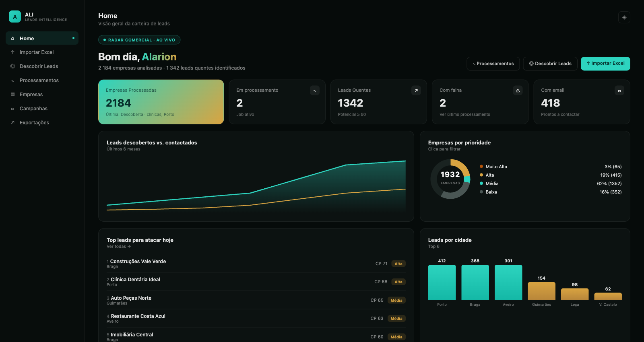Click the teal Importar Excel button
The image size is (644, 342).
pyautogui.click(x=605, y=64)
